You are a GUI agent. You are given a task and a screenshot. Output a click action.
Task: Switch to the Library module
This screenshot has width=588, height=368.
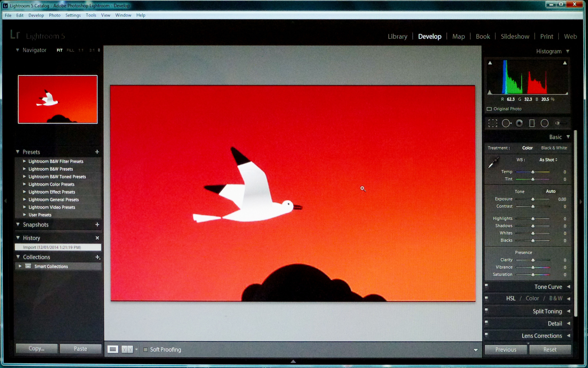pyautogui.click(x=397, y=36)
